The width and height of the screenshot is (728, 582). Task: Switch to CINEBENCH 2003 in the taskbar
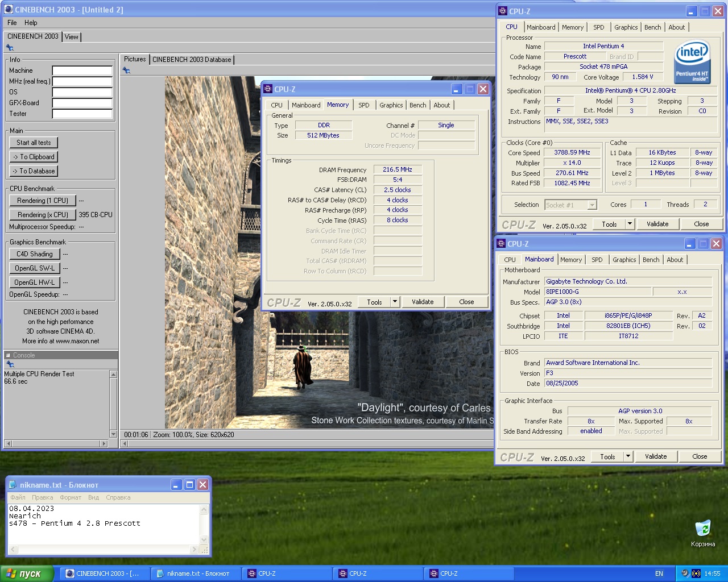point(104,573)
